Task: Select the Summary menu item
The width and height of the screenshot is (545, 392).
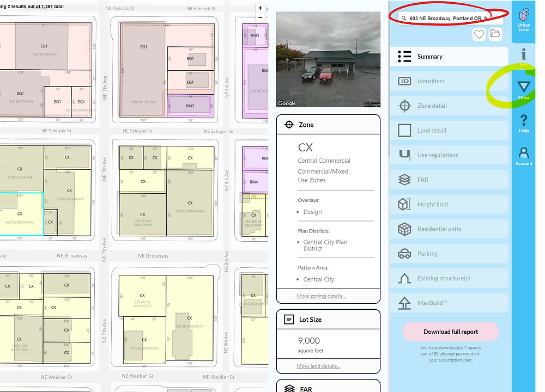Action: 449,57
